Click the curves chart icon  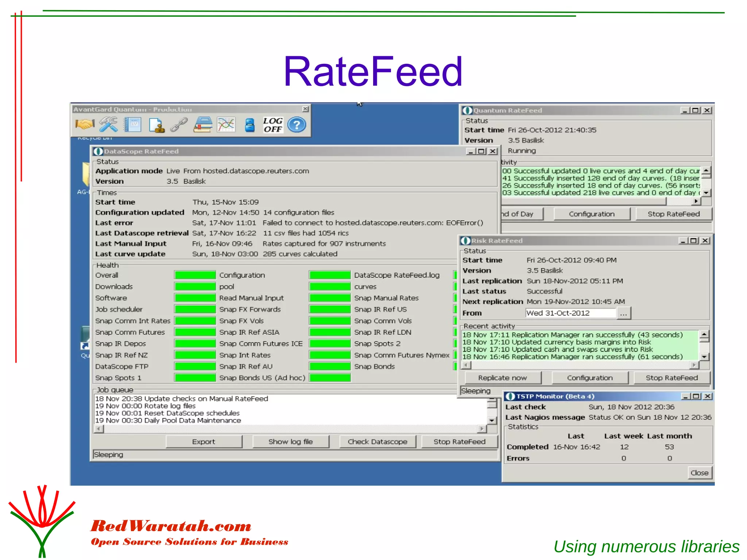tap(226, 125)
